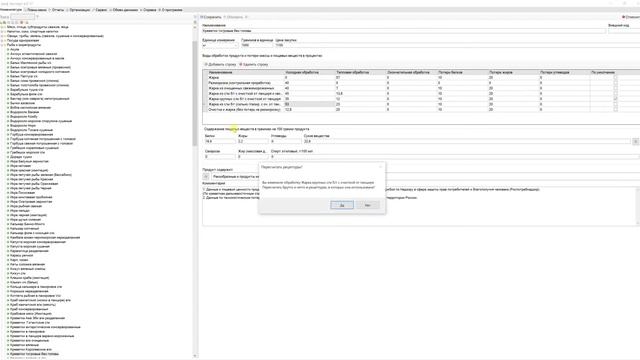Sort by the Тепловая обработка column header
640x360 pixels.
(360, 72)
